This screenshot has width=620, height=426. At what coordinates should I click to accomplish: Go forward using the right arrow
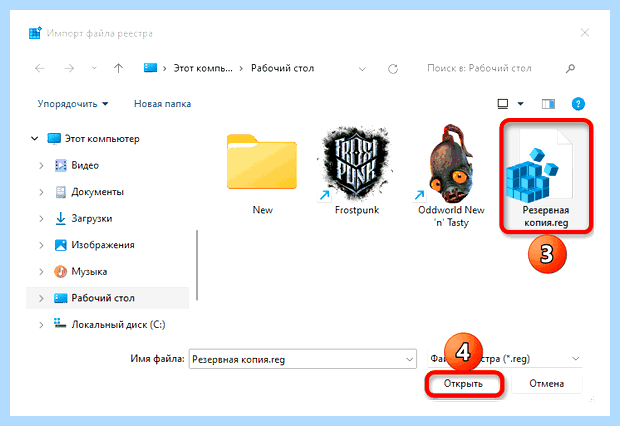[x=69, y=68]
